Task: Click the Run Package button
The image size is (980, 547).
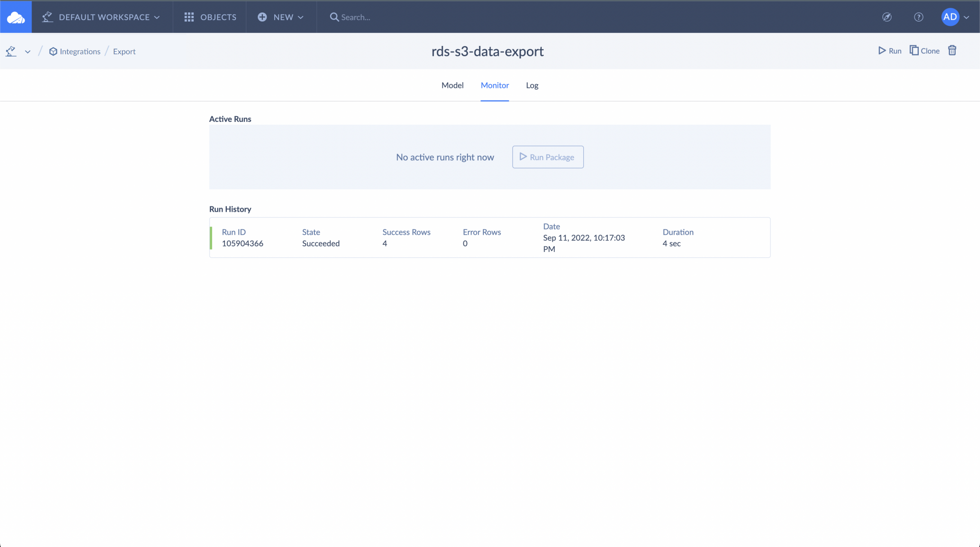Action: (547, 157)
